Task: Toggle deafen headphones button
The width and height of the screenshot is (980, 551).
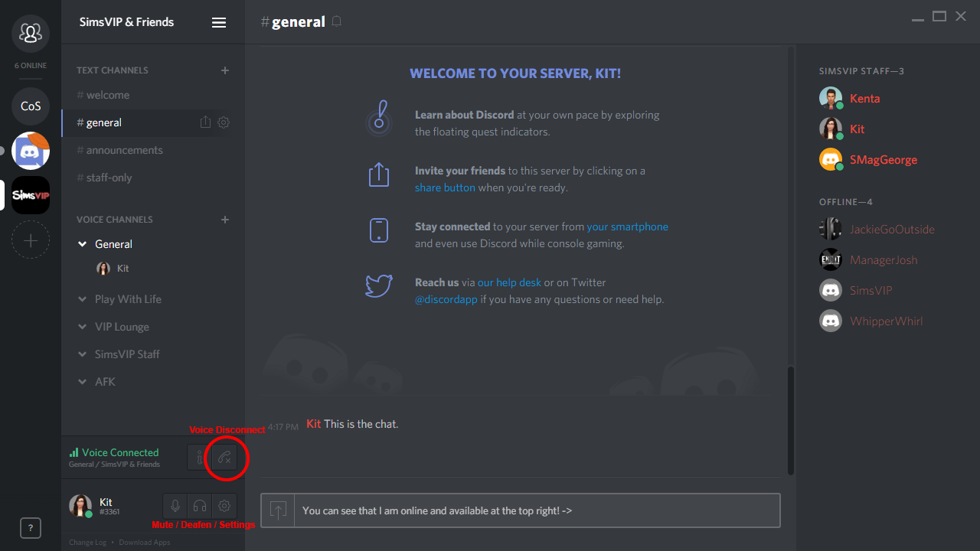Action: pos(200,506)
